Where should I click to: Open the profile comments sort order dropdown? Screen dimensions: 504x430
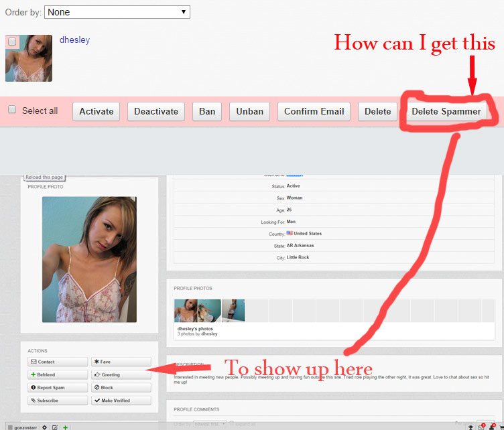tap(209, 423)
